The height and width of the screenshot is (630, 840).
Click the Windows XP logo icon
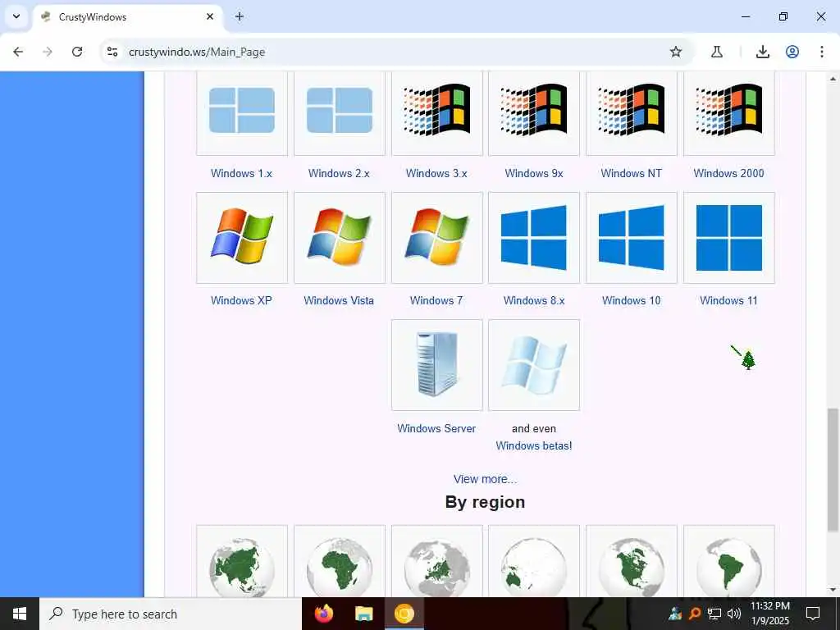pos(242,237)
